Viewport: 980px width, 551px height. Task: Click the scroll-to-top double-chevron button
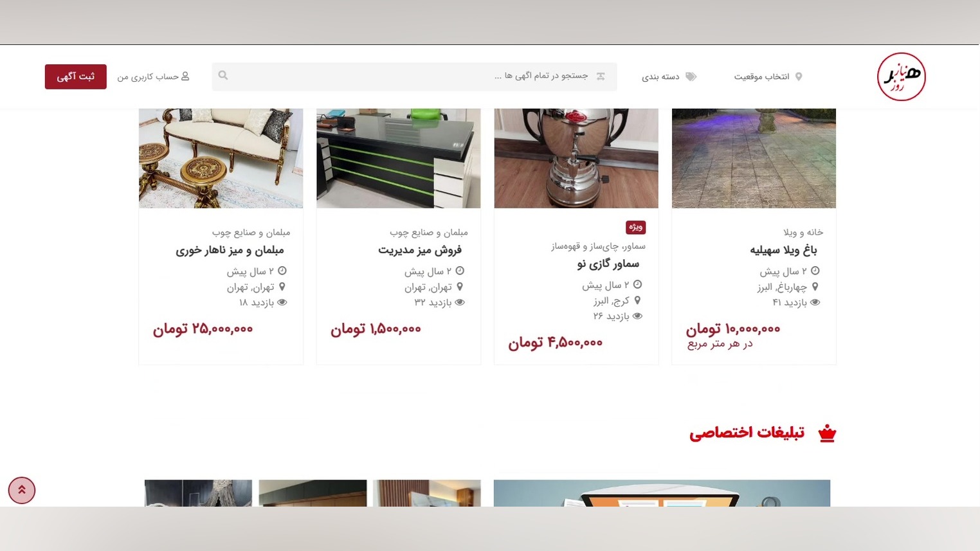coord(22,490)
